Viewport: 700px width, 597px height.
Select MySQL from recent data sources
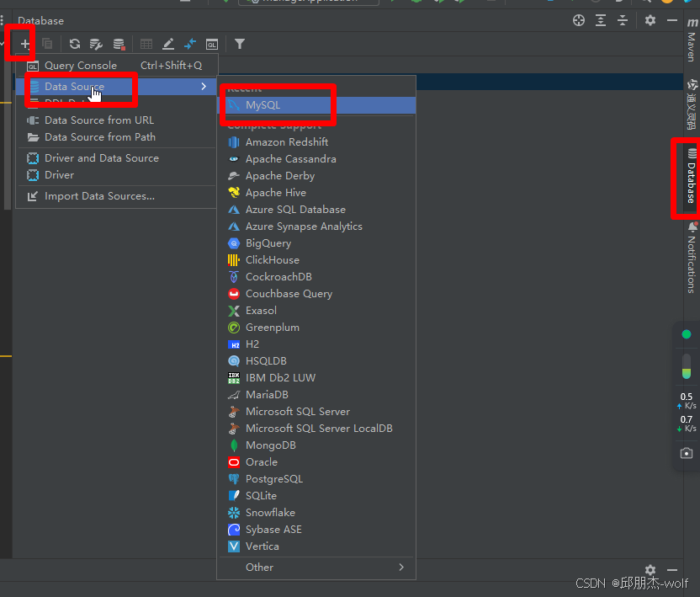(x=316, y=105)
